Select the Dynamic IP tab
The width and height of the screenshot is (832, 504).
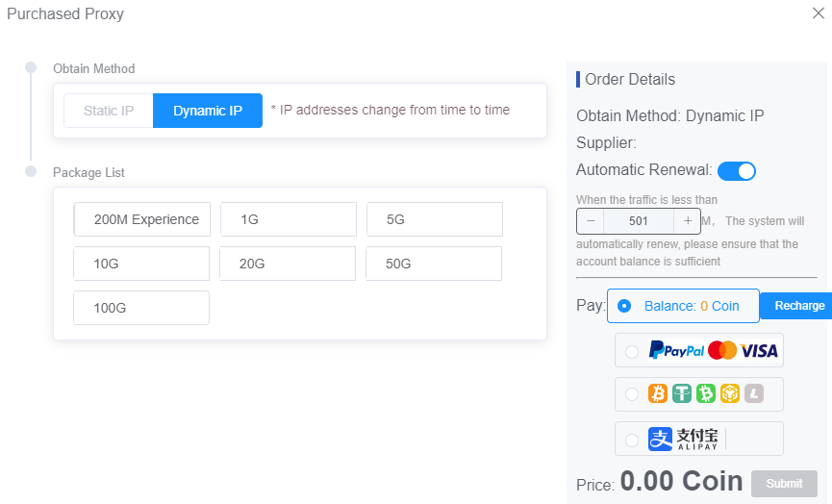click(208, 111)
